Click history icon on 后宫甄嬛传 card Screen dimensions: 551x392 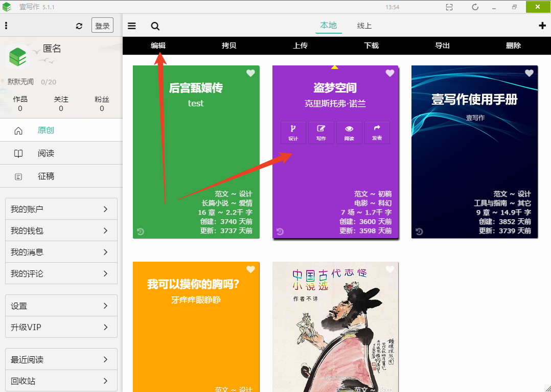(140, 232)
